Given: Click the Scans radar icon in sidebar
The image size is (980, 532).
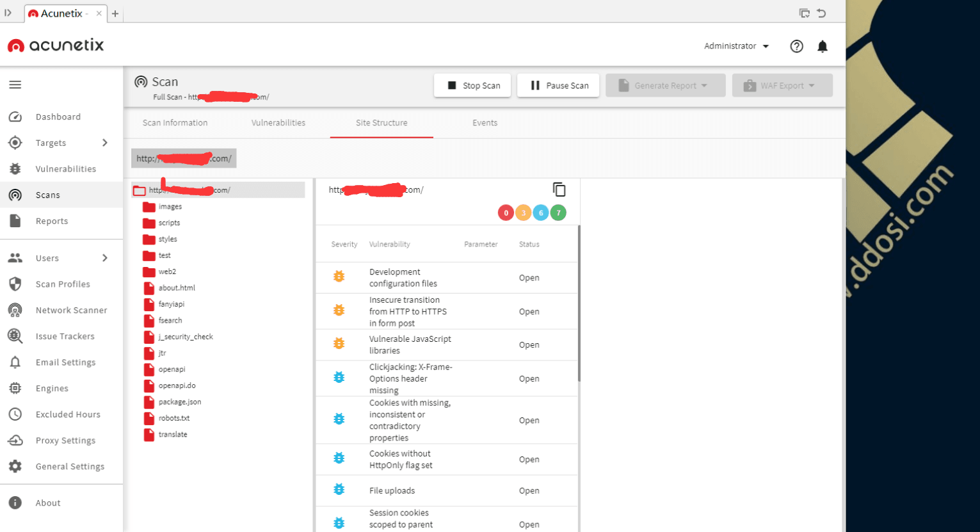Looking at the screenshot, I should coord(15,195).
